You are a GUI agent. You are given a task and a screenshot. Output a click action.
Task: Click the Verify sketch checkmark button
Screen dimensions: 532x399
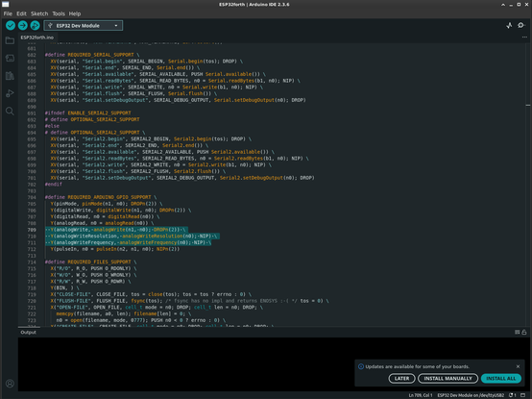(x=11, y=25)
